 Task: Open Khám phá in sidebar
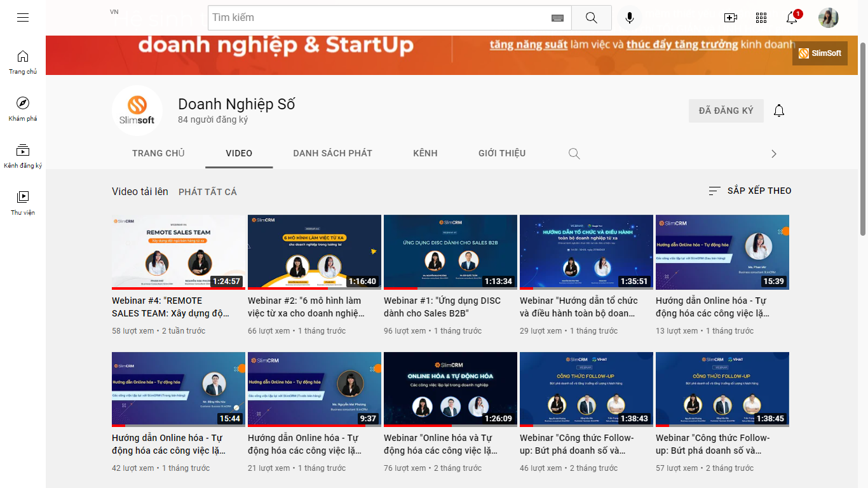[x=23, y=109]
